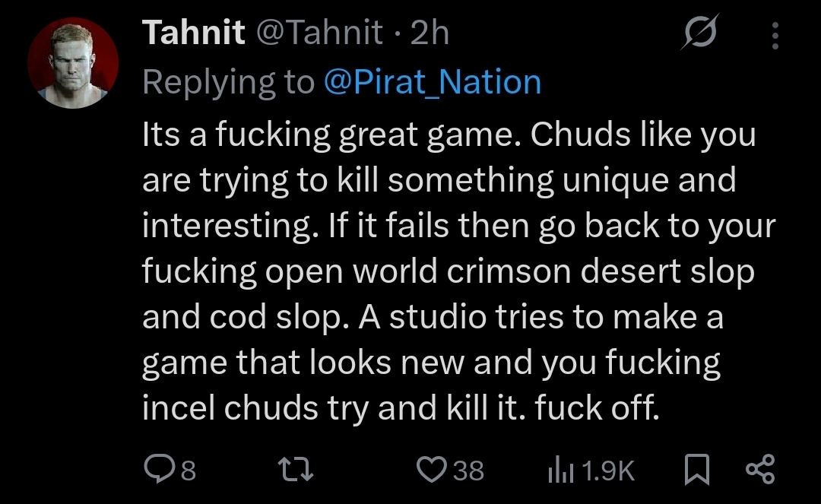Share the post via share icon
821x504 pixels.
760,469
